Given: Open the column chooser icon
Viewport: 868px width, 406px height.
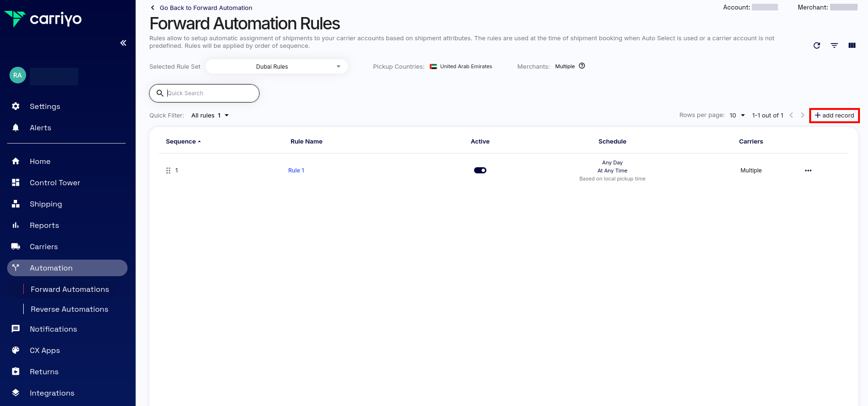Looking at the screenshot, I should (852, 45).
